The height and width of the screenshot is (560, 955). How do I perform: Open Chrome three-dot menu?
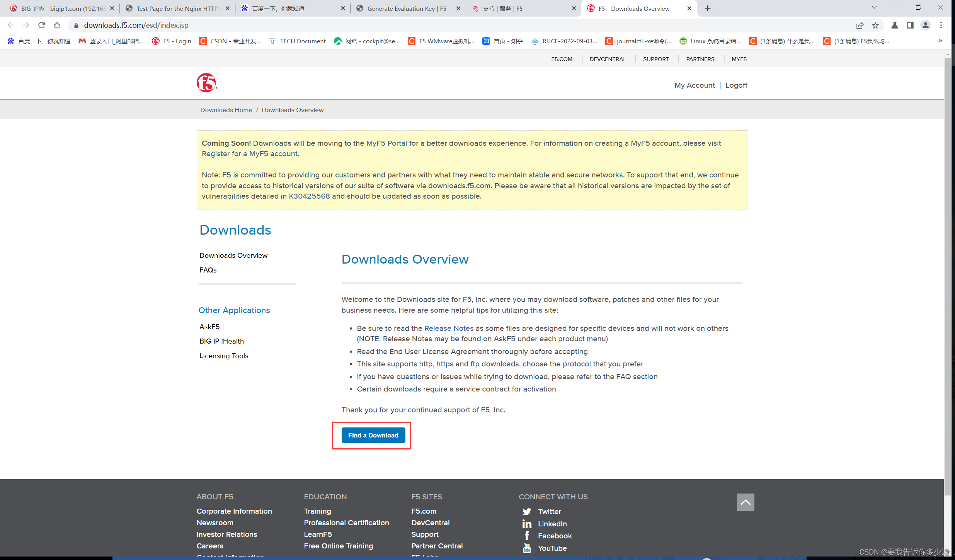941,26
